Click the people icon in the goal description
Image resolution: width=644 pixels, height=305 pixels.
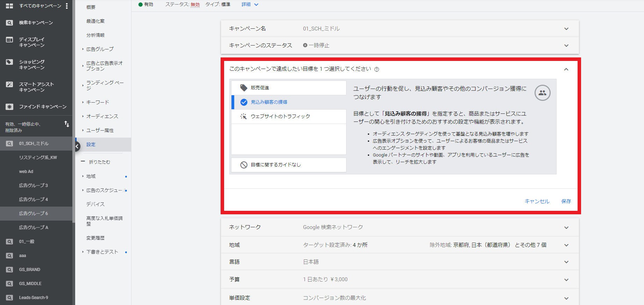pyautogui.click(x=542, y=93)
